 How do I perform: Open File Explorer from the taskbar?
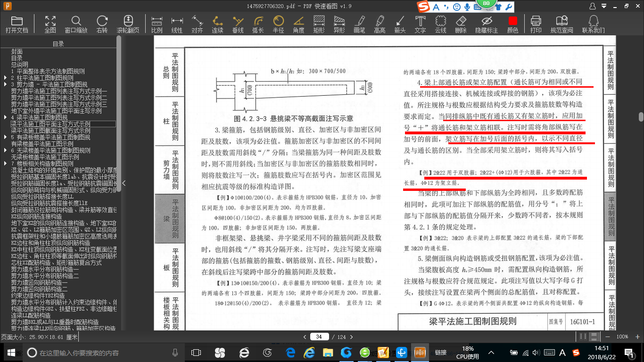pyautogui.click(x=328, y=353)
